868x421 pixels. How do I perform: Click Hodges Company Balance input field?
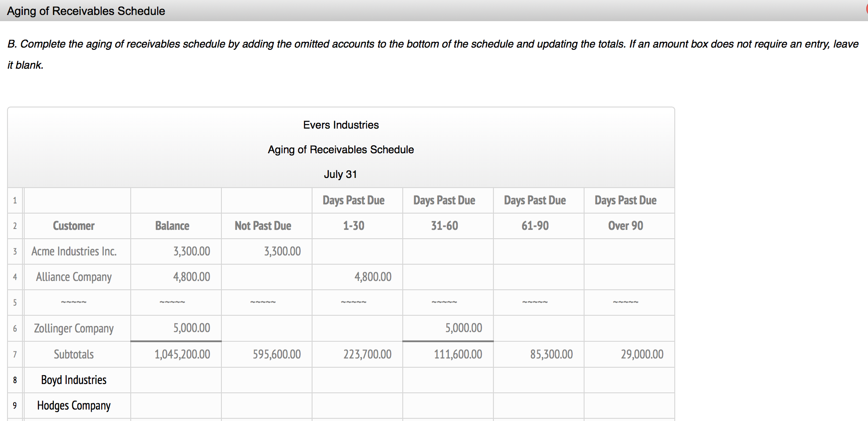tap(176, 406)
